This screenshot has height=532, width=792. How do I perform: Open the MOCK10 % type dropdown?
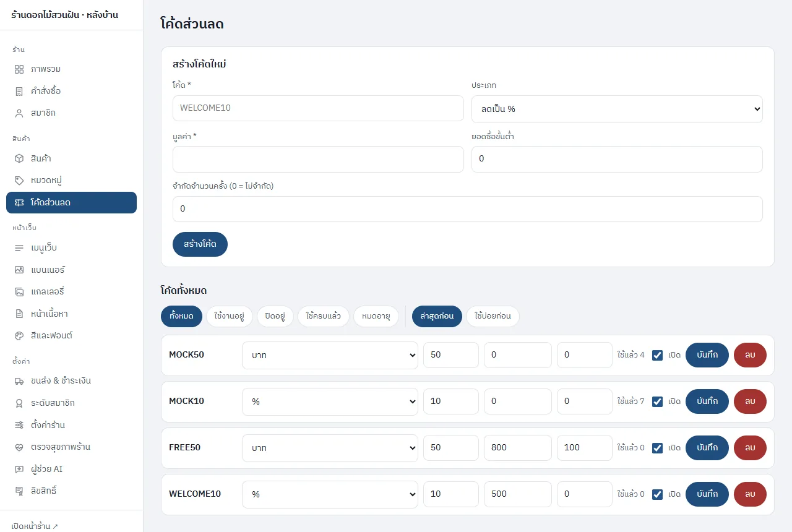330,401
